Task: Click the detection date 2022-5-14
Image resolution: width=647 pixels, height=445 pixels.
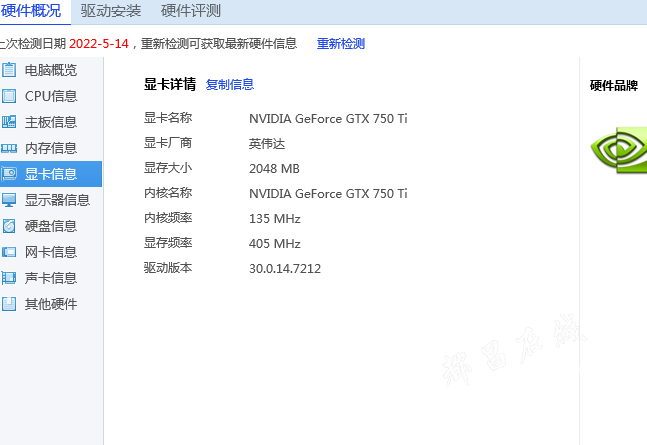Action: [99, 43]
